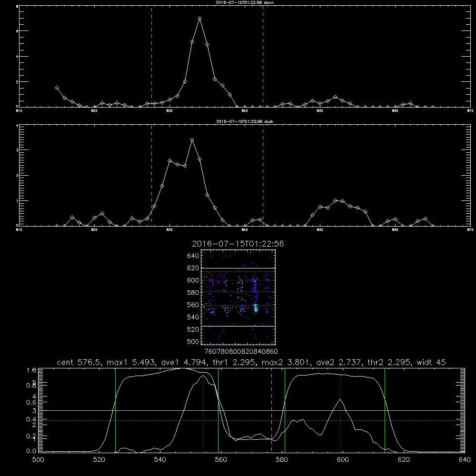This screenshot has width=476, height=476.
Task: Select the 'thr2 2.295' text
Action: click(389, 362)
